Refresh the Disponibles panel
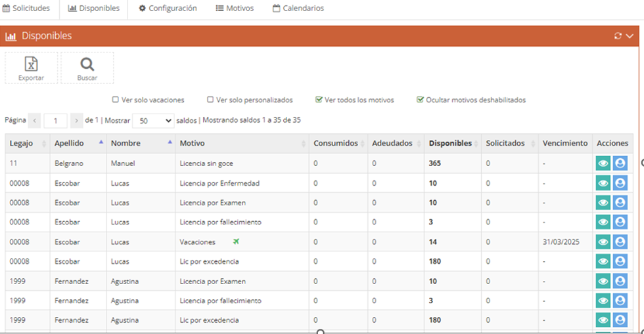Image resolution: width=644 pixels, height=334 pixels. pos(618,35)
